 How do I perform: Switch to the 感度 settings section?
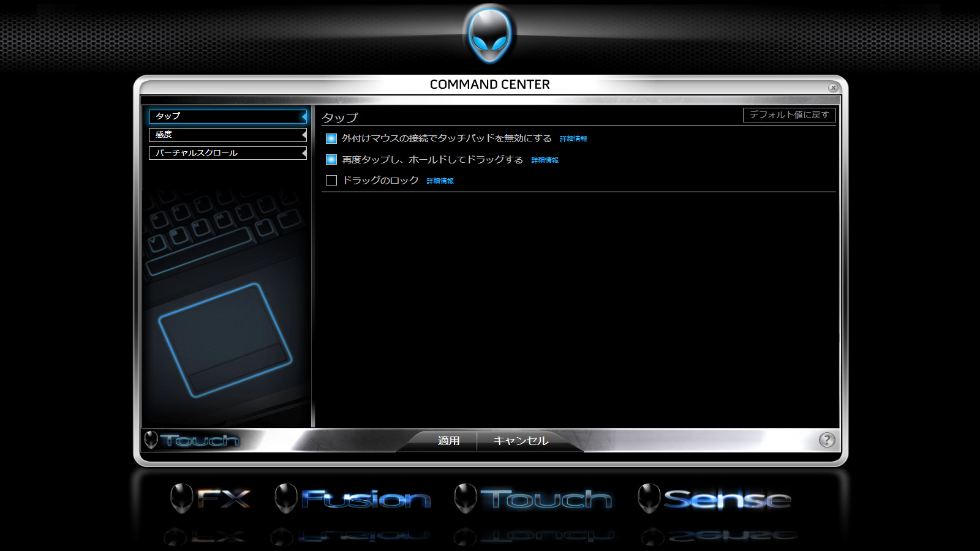[228, 135]
